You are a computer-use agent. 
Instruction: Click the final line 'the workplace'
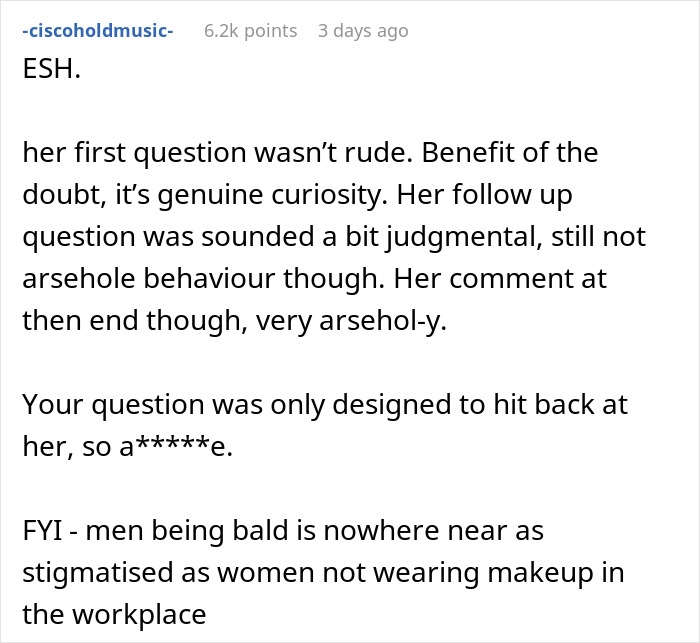coord(114,614)
